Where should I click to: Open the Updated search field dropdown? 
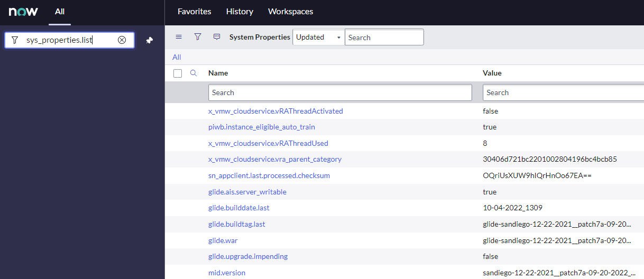318,37
